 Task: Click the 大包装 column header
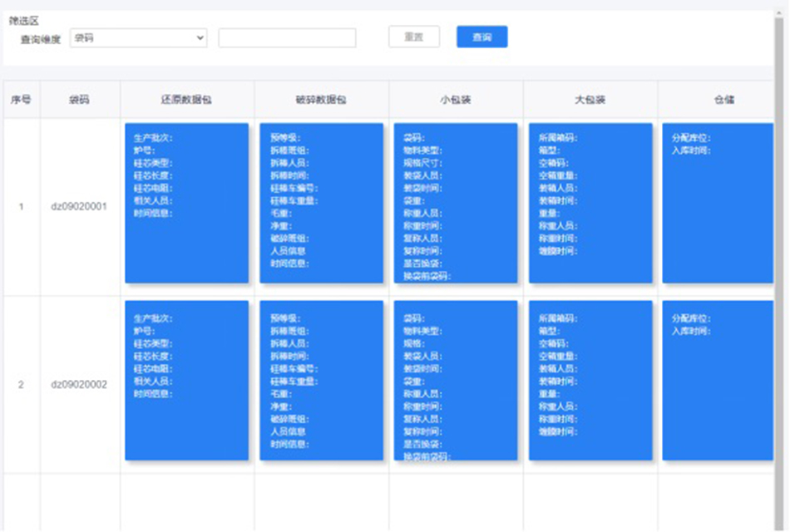pos(590,100)
